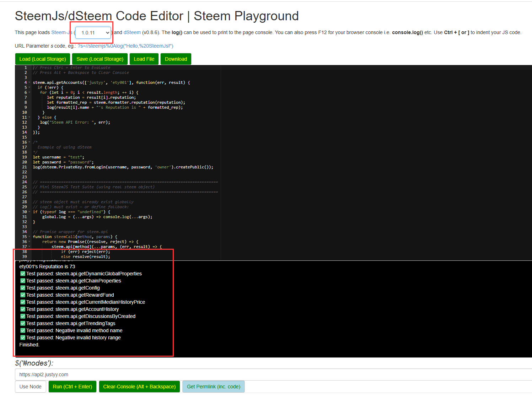This screenshot has width=532, height=399.
Task: Open the Steem-Js link
Action: point(61,32)
